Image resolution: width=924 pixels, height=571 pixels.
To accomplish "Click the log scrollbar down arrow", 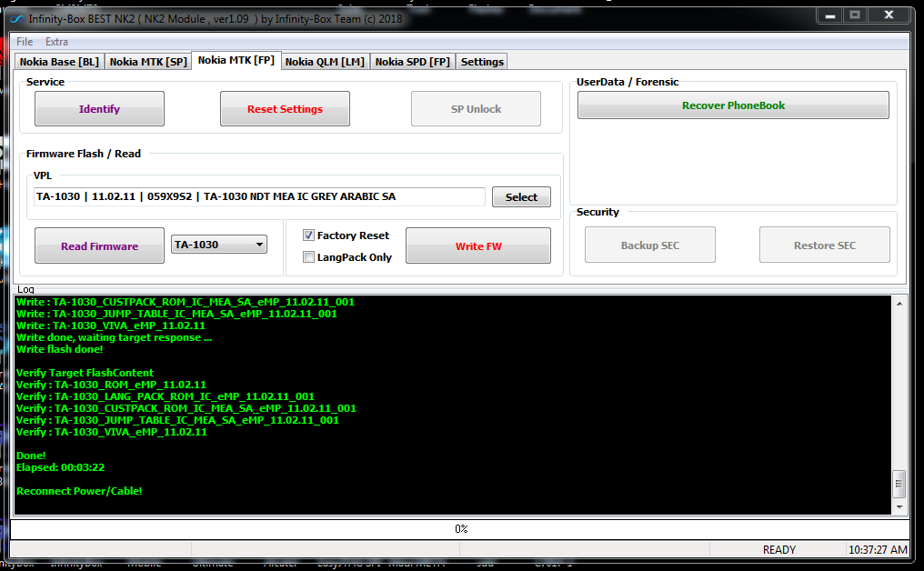I will tap(899, 506).
